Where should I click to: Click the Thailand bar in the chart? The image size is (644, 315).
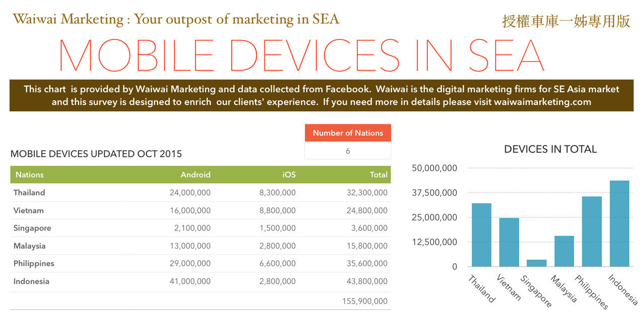[x=481, y=235]
